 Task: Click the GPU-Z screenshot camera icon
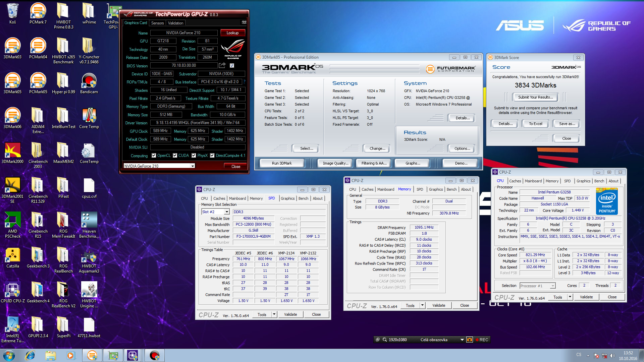point(244,22)
